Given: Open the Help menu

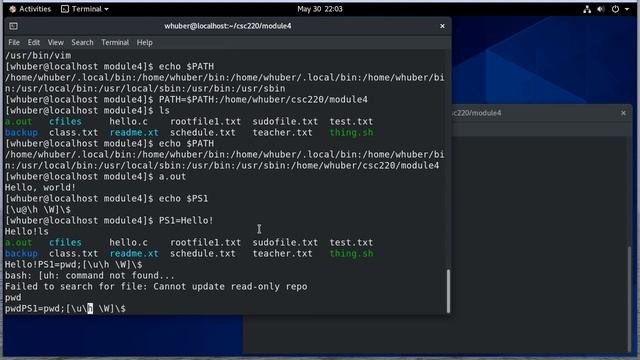Looking at the screenshot, I should (x=144, y=42).
